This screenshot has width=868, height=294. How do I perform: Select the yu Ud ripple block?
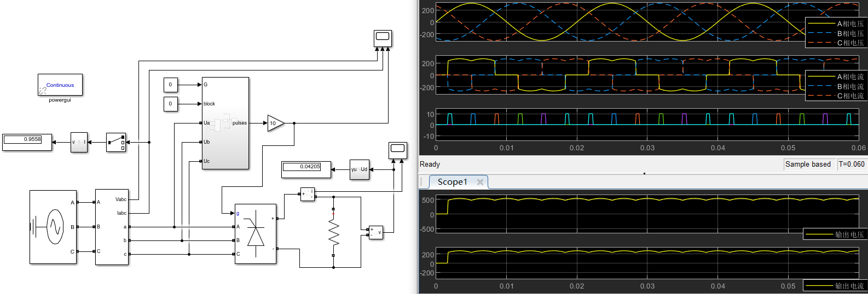(360, 169)
